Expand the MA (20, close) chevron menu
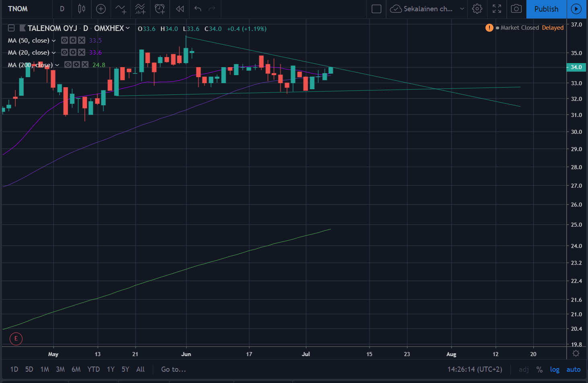 [54, 53]
